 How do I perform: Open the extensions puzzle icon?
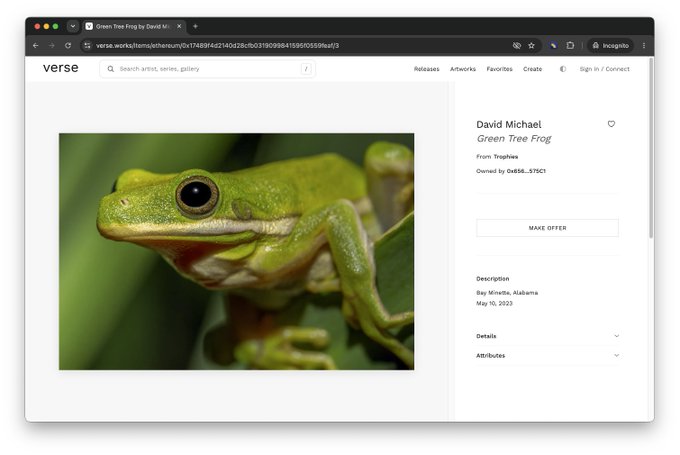tap(570, 46)
